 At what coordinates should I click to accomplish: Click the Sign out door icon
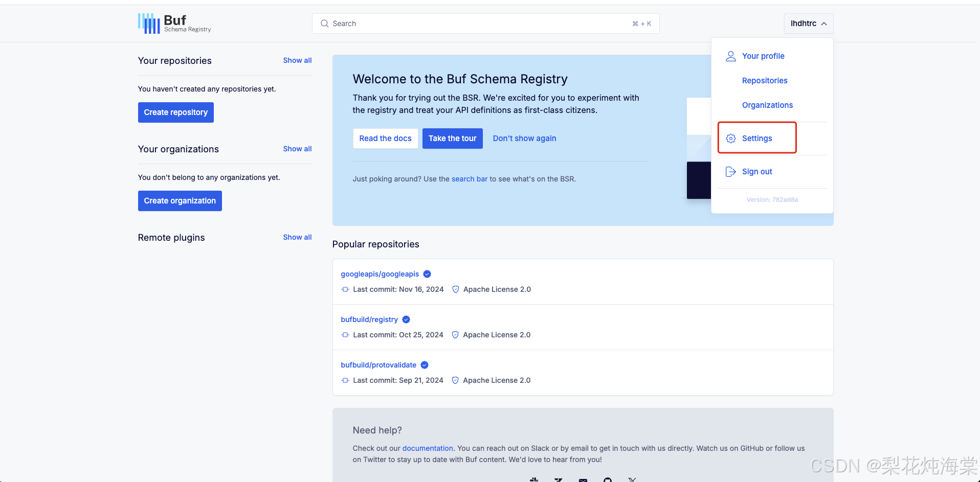pyautogui.click(x=731, y=172)
